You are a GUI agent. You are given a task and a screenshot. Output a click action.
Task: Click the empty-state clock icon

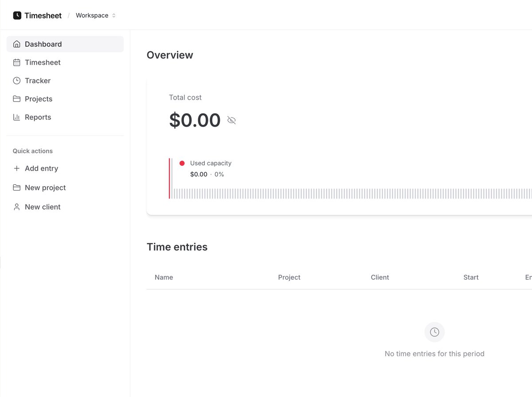tap(434, 332)
